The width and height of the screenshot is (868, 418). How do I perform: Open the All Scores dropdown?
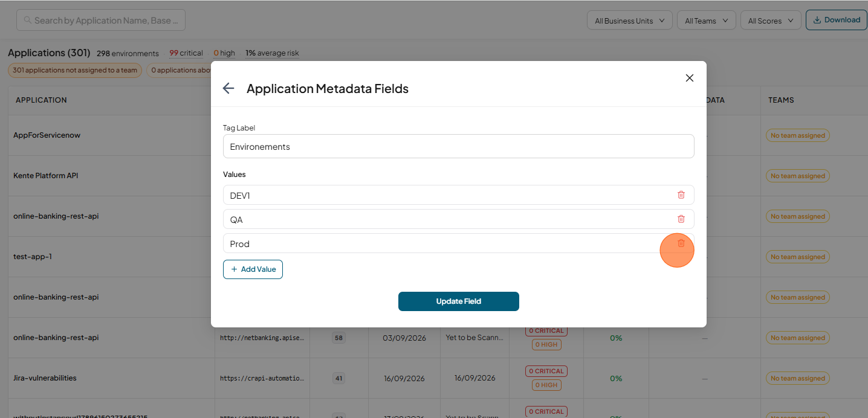pos(771,21)
